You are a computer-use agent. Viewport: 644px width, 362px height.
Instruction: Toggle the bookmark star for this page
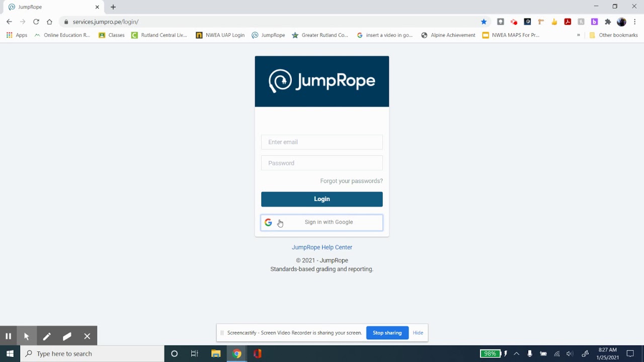pyautogui.click(x=484, y=22)
